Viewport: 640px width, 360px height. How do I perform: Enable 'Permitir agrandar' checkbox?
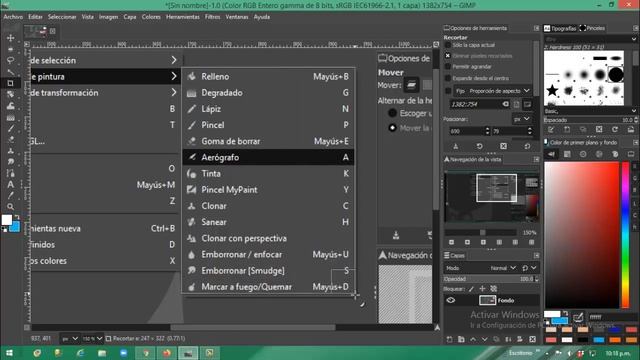pos(448,67)
